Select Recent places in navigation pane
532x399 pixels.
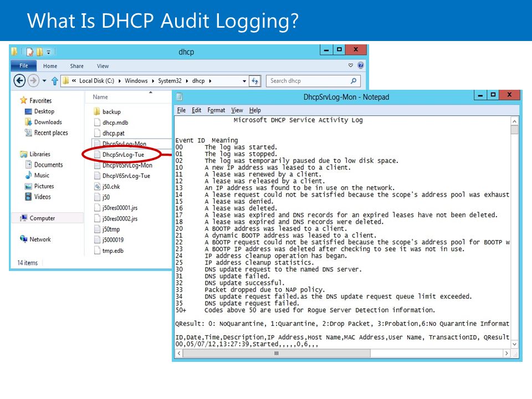(x=51, y=132)
